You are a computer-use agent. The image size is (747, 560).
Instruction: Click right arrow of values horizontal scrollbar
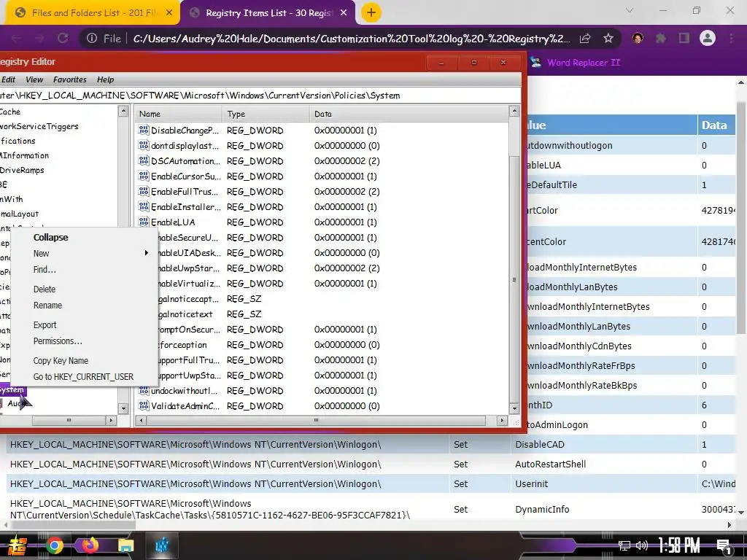point(502,421)
